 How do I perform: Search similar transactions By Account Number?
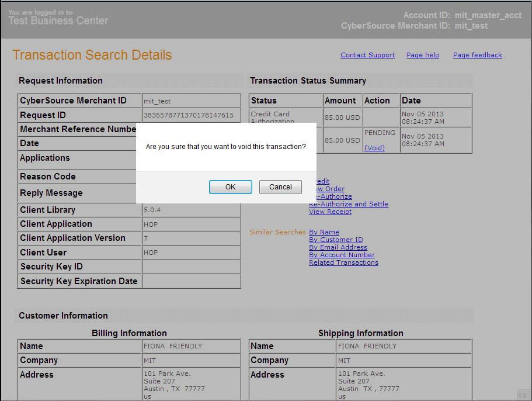pos(342,255)
